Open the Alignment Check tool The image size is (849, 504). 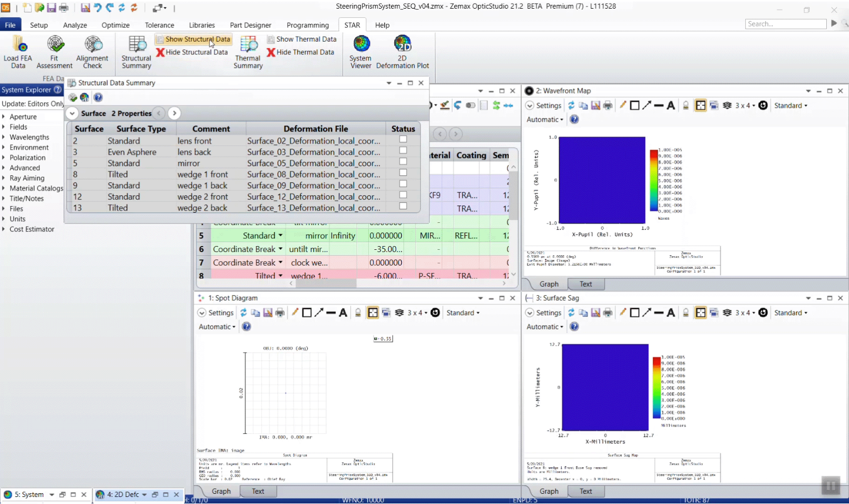(92, 52)
